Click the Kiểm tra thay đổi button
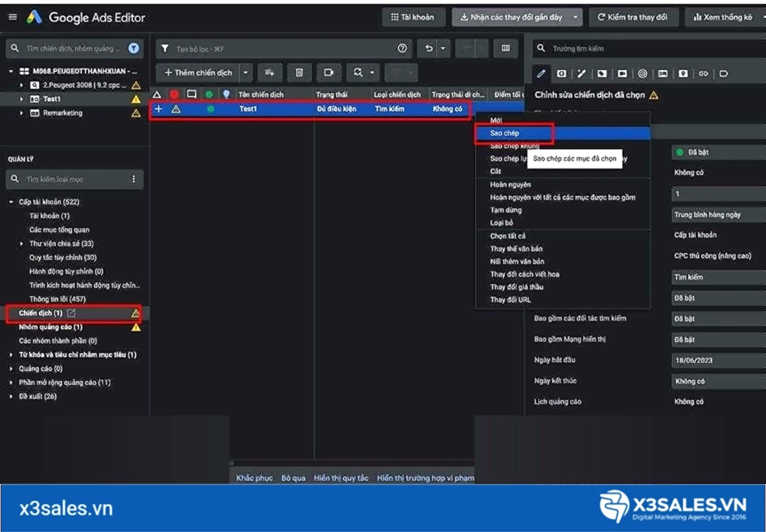Screen dimensions: 766x532 pos(633,17)
